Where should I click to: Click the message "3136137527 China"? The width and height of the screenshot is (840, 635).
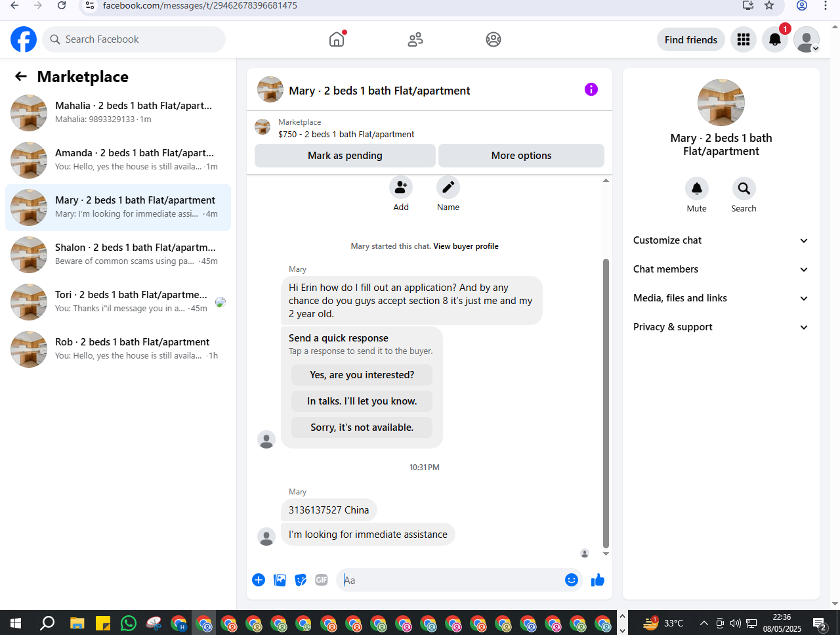(329, 510)
